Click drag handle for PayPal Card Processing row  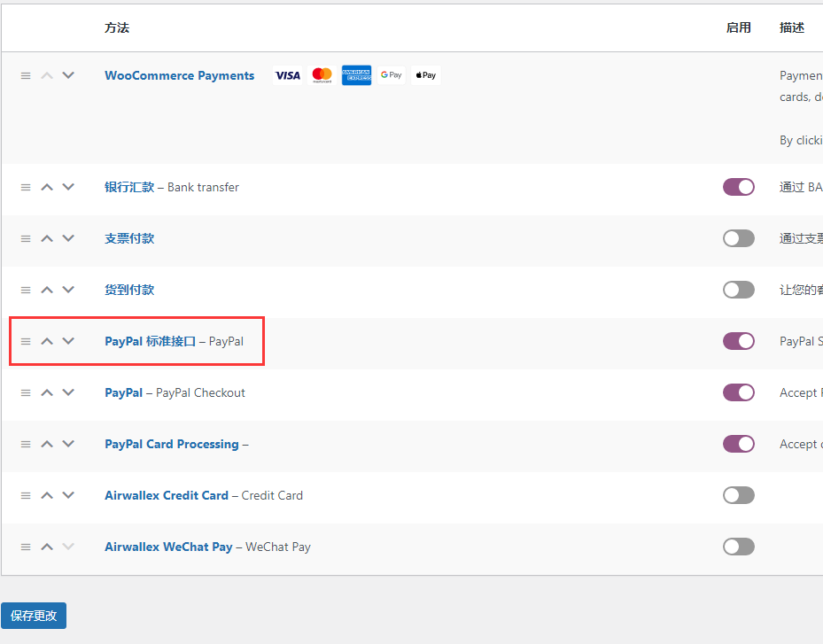click(25, 445)
